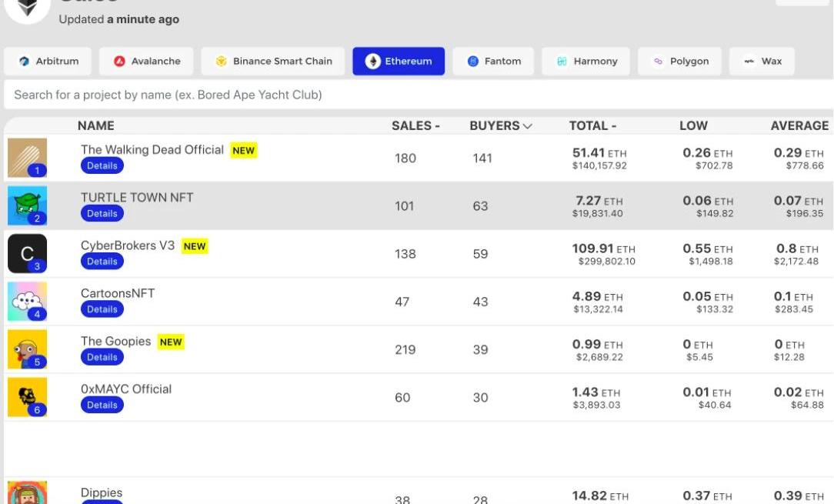Open Dippies project name
This screenshot has width=834, height=504.
pos(102,492)
